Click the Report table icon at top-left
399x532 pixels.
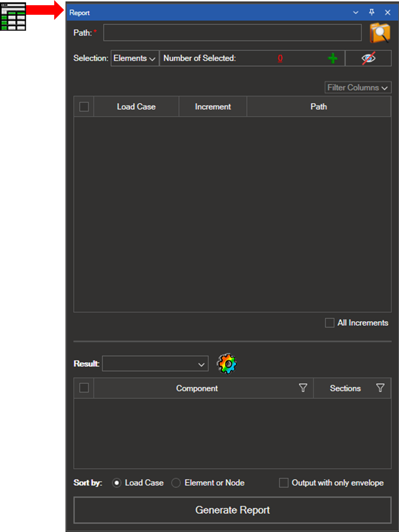pyautogui.click(x=13, y=17)
